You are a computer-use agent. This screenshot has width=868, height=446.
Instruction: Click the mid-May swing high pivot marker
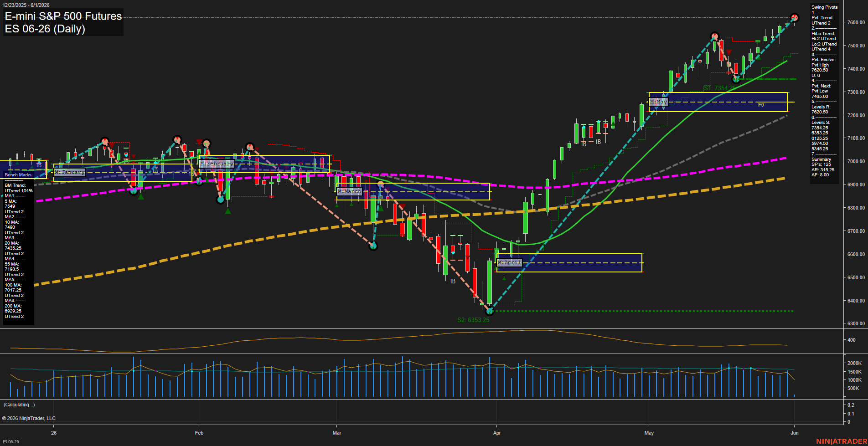click(x=714, y=36)
